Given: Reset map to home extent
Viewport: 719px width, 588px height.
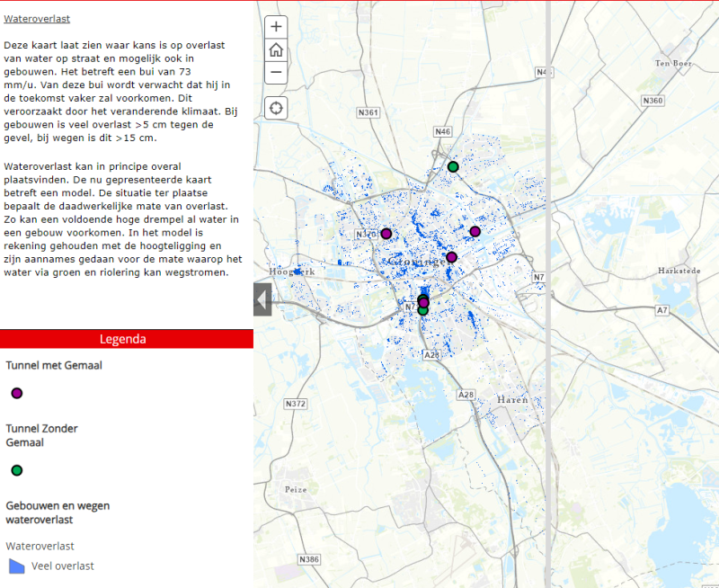Looking at the screenshot, I should coord(276,49).
